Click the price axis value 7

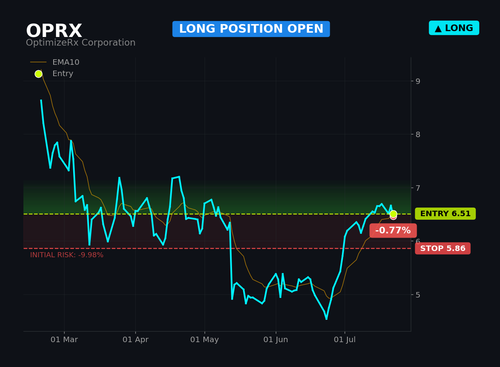pos(418,188)
